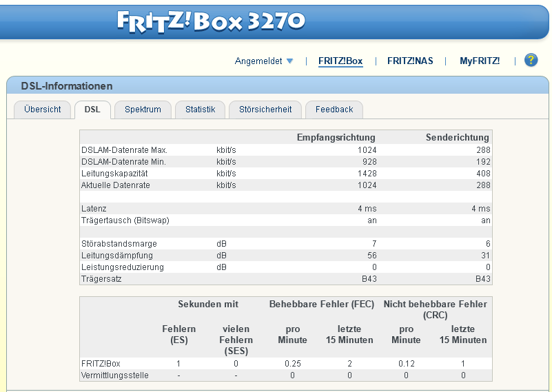Screen dimensions: 552x392
Task: Click the Trägersatz row label
Action: [x=101, y=279]
